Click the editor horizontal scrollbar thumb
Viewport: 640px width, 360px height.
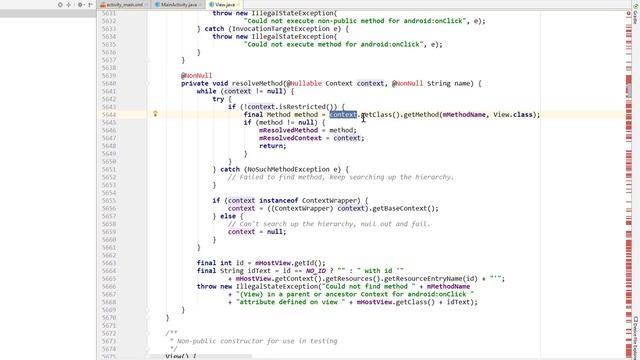click(201, 357)
